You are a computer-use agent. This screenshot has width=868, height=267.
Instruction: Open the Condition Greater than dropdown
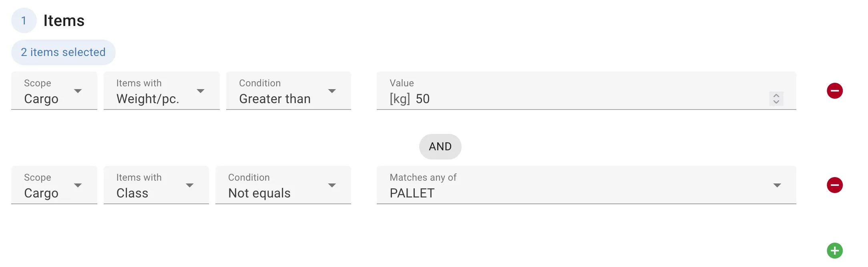288,91
